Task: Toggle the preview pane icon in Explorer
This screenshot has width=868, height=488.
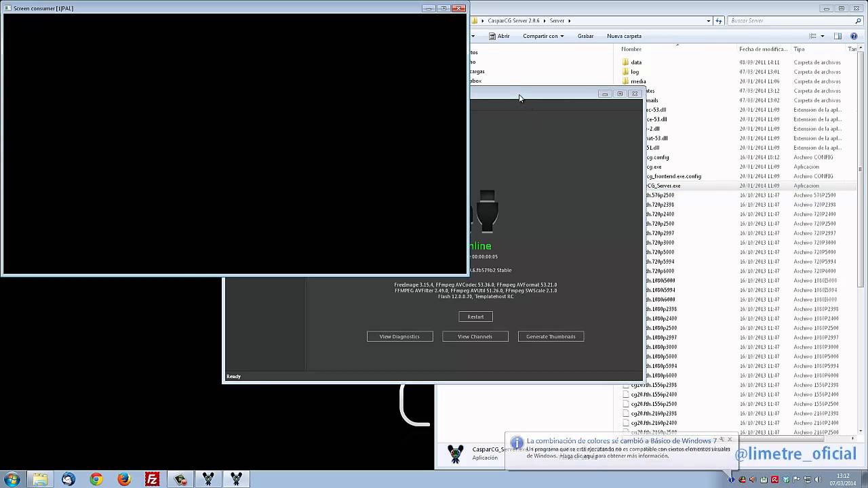Action: pyautogui.click(x=837, y=36)
